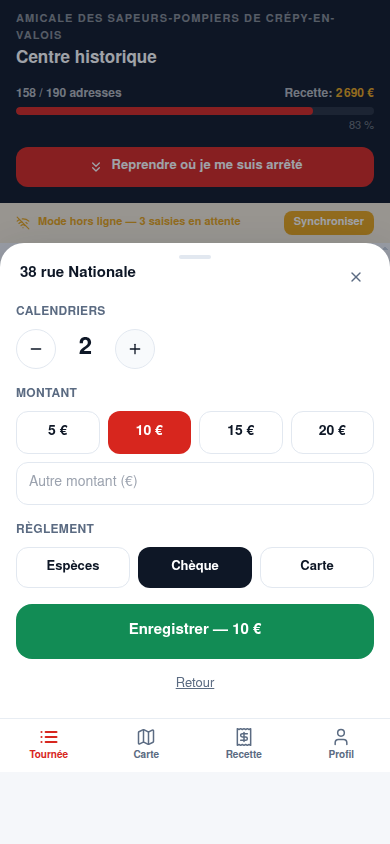Open the Carte map icon in bottom bar
The height and width of the screenshot is (844, 390).
click(146, 737)
